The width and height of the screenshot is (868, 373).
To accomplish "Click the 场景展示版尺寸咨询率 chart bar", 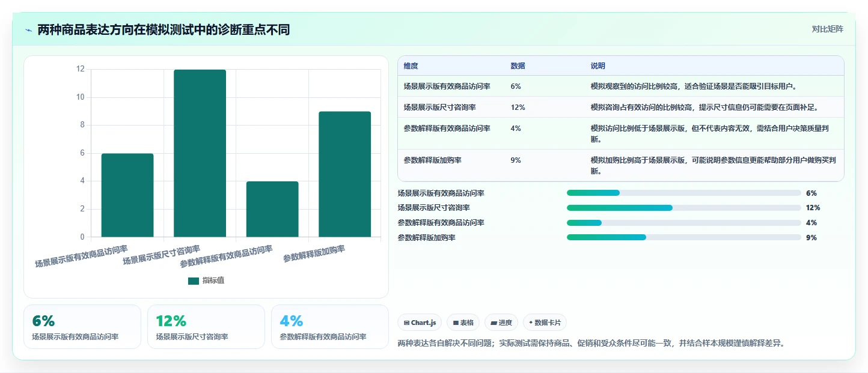I will pyautogui.click(x=200, y=153).
